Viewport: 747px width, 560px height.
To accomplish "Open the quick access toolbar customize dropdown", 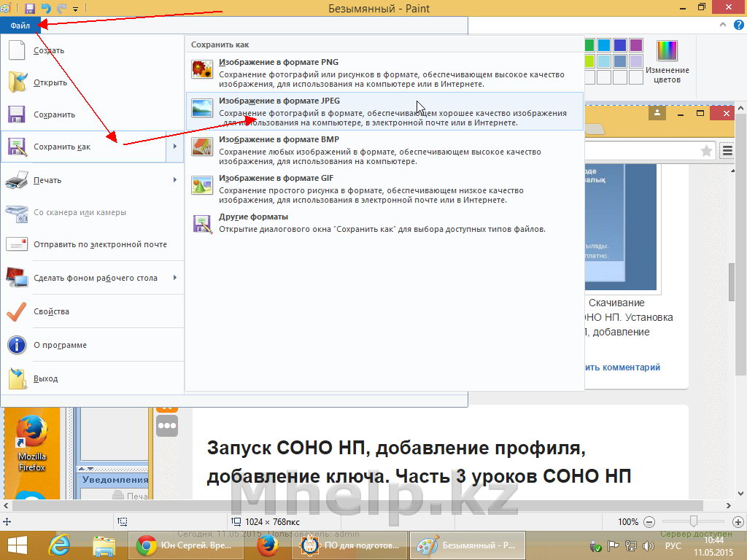I will (x=75, y=9).
